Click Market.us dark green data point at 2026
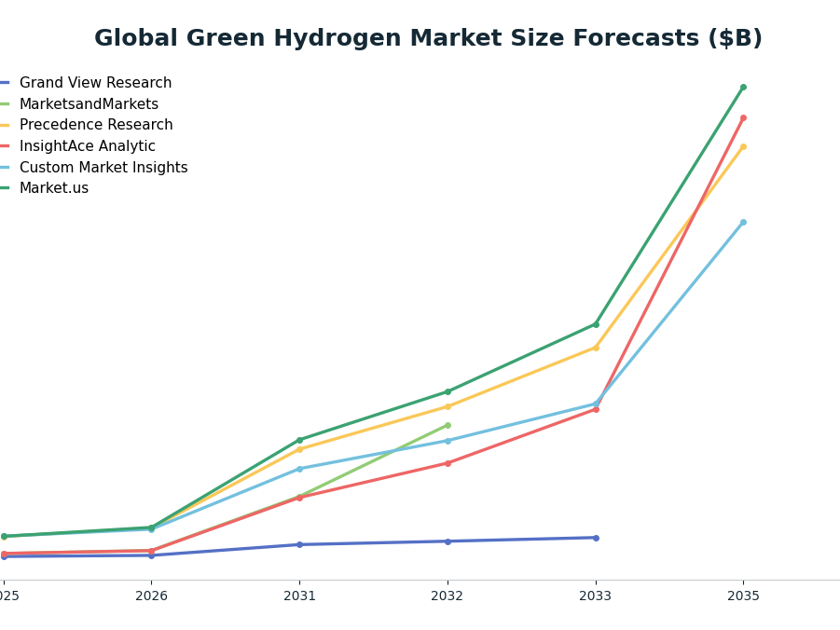840x630 pixels. pyautogui.click(x=151, y=527)
